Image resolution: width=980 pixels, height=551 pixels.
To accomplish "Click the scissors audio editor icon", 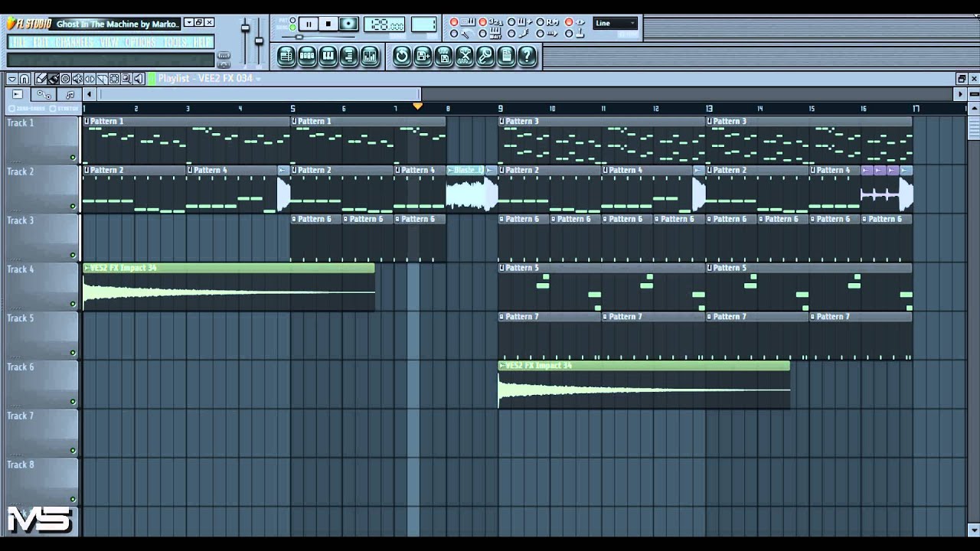I will (465, 55).
